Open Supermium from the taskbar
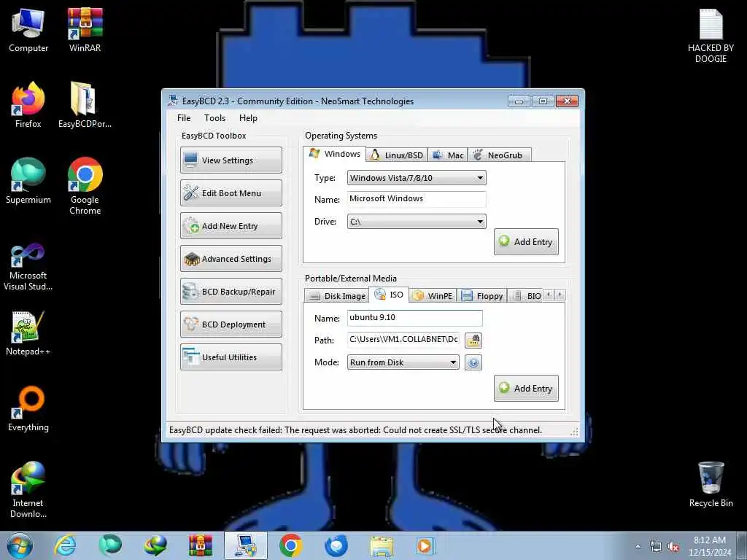Image resolution: width=747 pixels, height=560 pixels. [110, 545]
